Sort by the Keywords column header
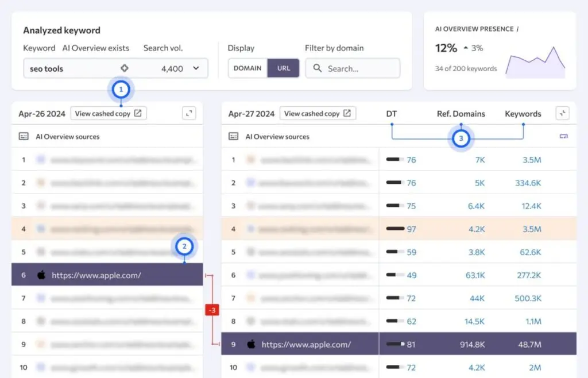 coord(523,114)
